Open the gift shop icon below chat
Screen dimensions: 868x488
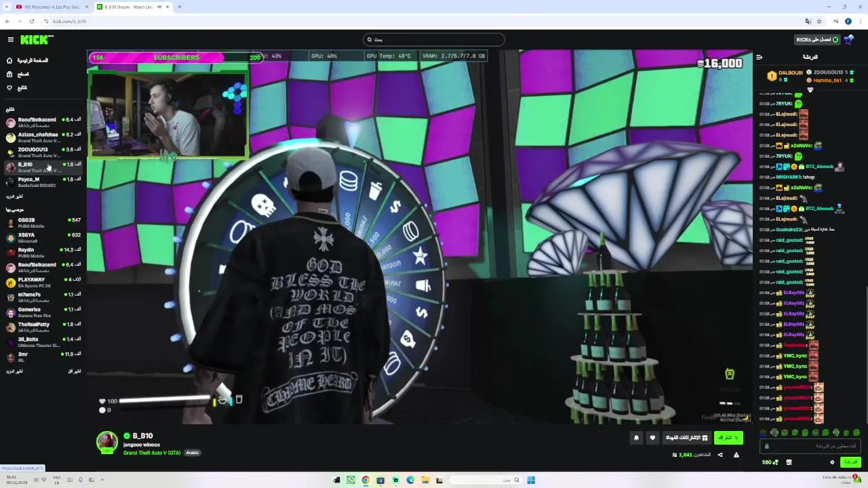click(x=789, y=462)
